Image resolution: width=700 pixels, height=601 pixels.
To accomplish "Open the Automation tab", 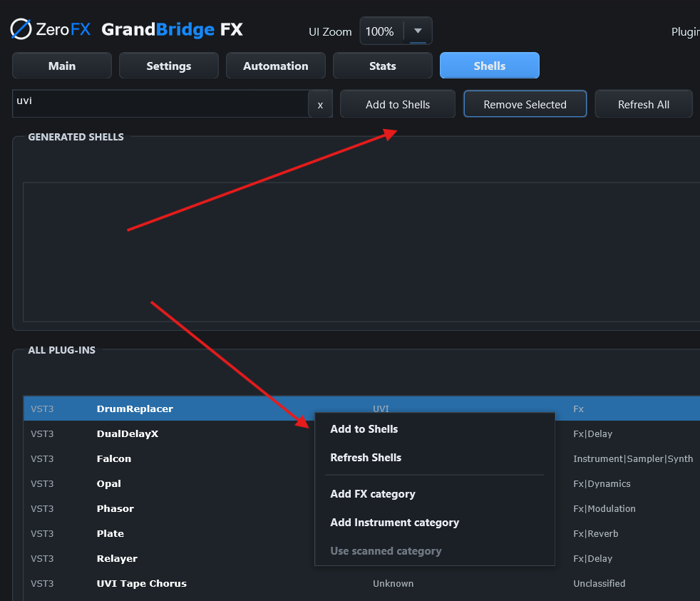I will tap(275, 66).
